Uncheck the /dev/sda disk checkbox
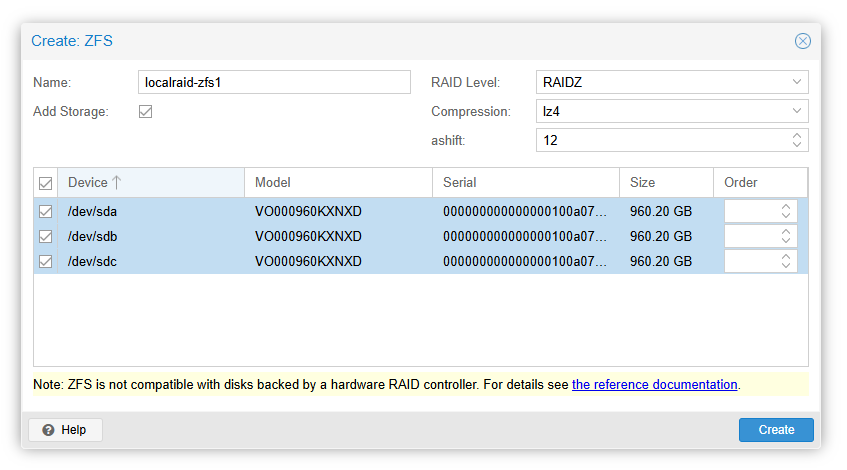 point(45,211)
